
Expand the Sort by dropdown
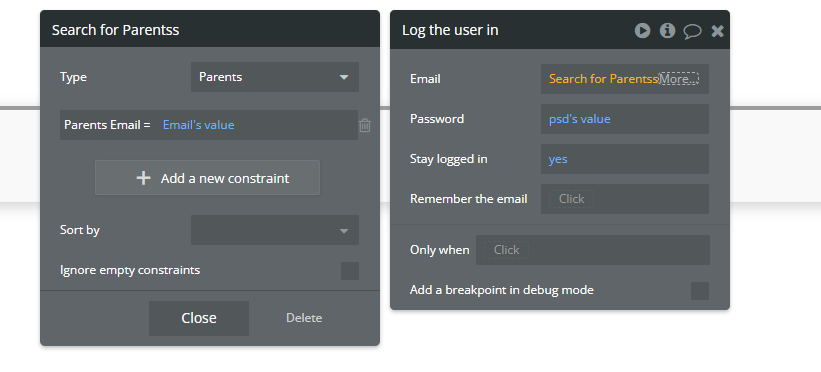pyautogui.click(x=275, y=230)
